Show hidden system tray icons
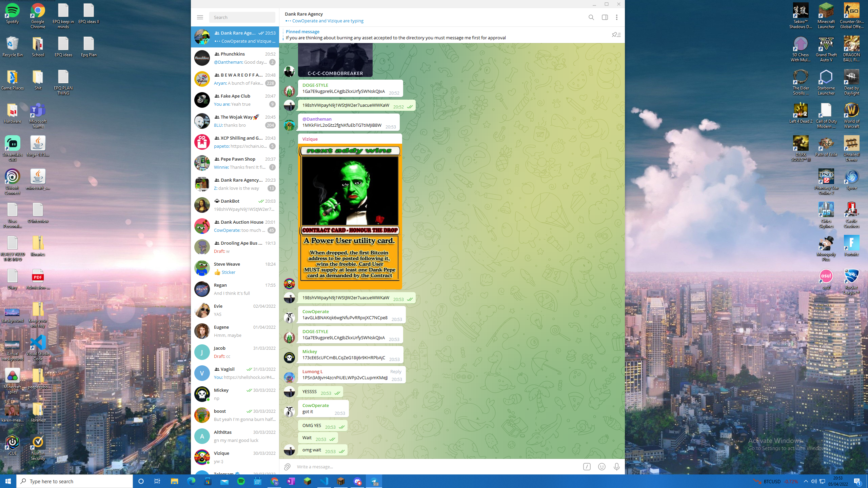Viewport: 868px width, 488px height. click(806, 481)
